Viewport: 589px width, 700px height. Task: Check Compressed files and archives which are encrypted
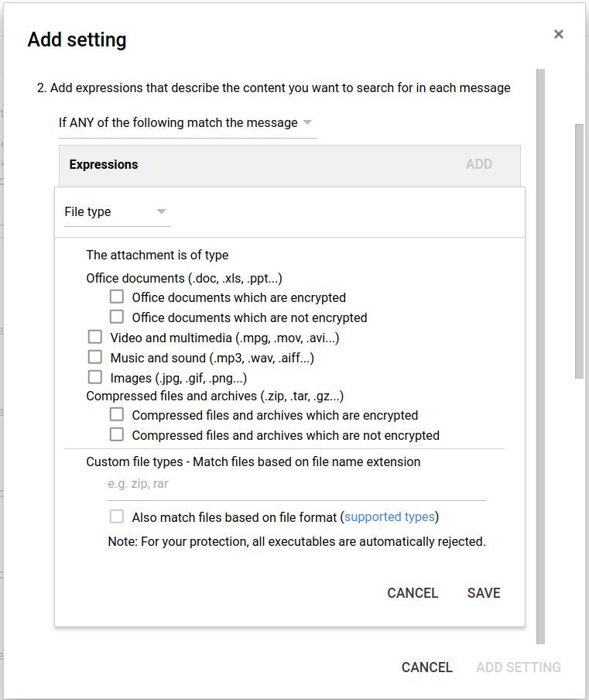[x=117, y=414]
